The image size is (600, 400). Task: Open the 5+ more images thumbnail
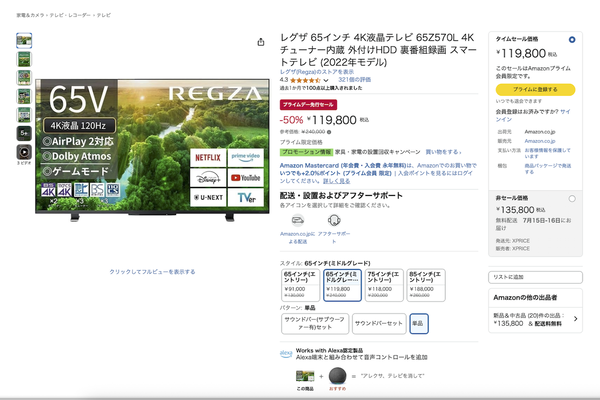(24, 133)
